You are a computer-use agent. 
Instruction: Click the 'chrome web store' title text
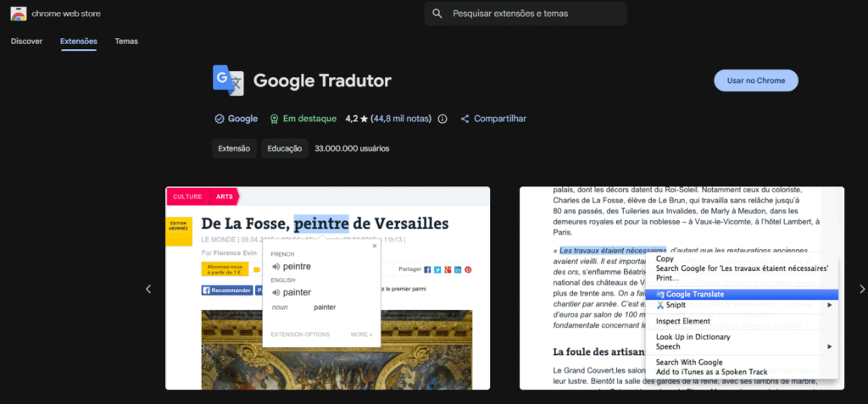(66, 14)
